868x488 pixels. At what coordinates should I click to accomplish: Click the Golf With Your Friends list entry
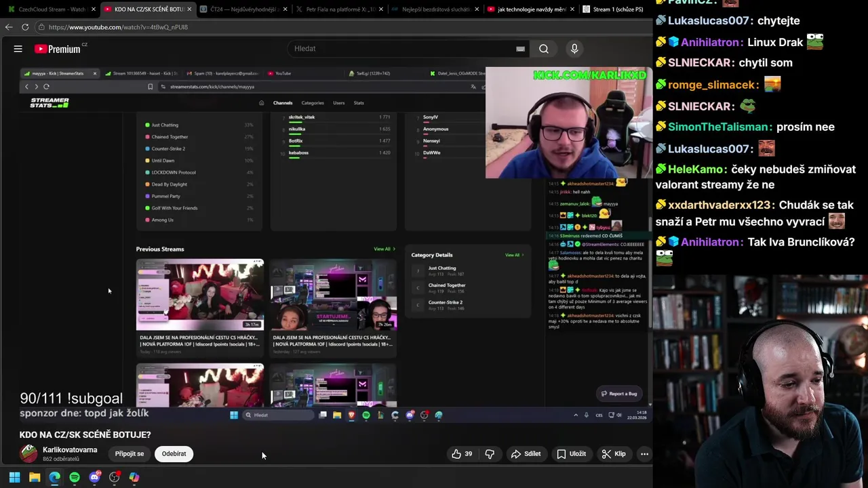tap(199, 208)
